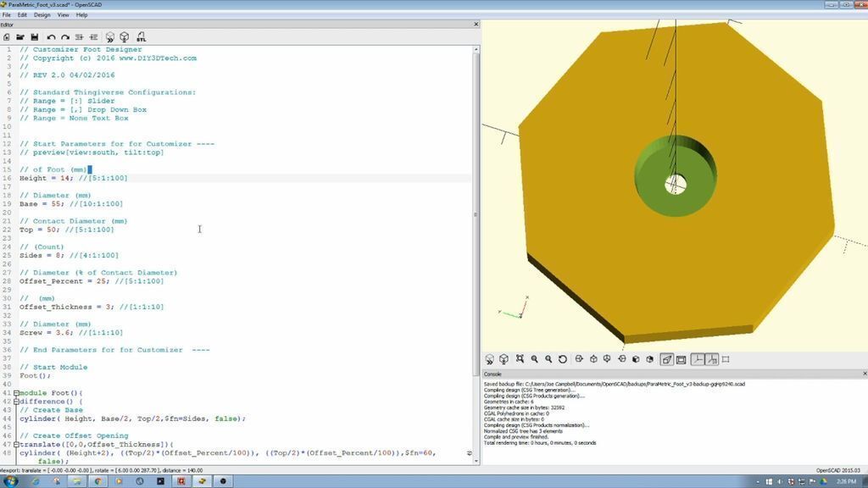
Task: Select the Render (CGAL) toolbar icon
Action: pyautogui.click(x=124, y=37)
